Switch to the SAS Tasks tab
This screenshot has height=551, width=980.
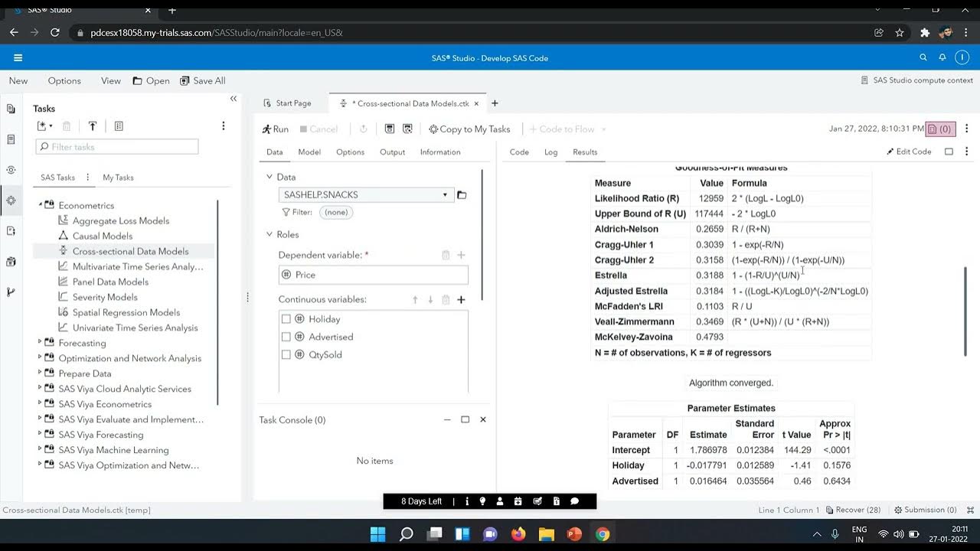pyautogui.click(x=58, y=178)
